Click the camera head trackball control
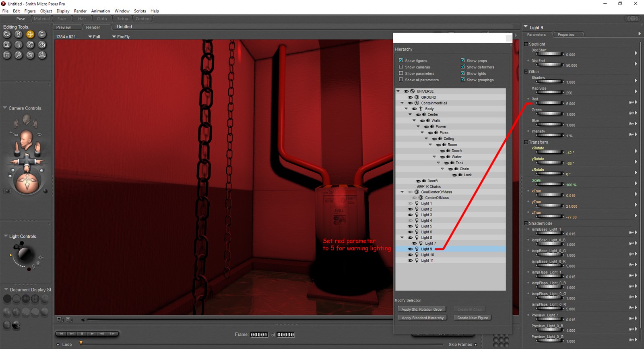This screenshot has width=644, height=349. coord(27,138)
